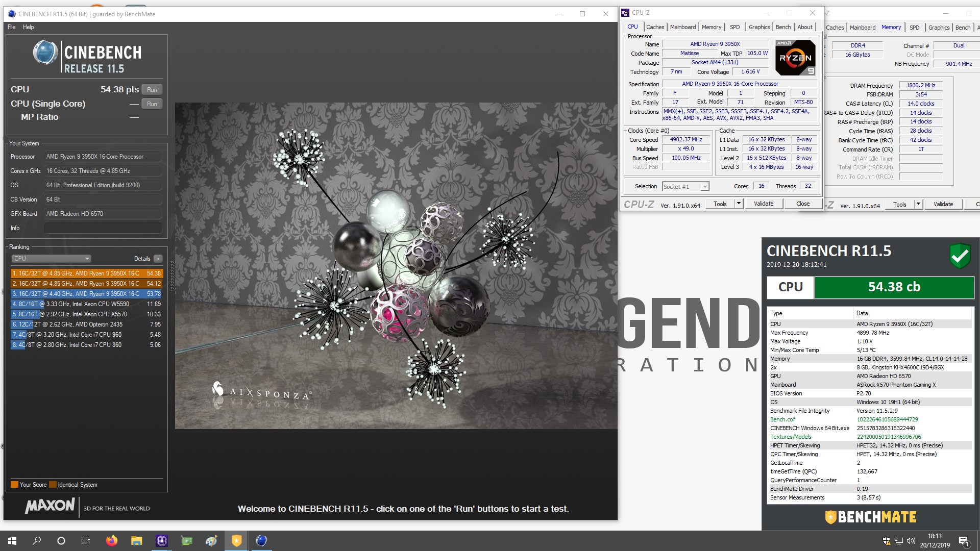Click the rendered scene preview image
This screenshot has height=551, width=980.
pos(396,266)
